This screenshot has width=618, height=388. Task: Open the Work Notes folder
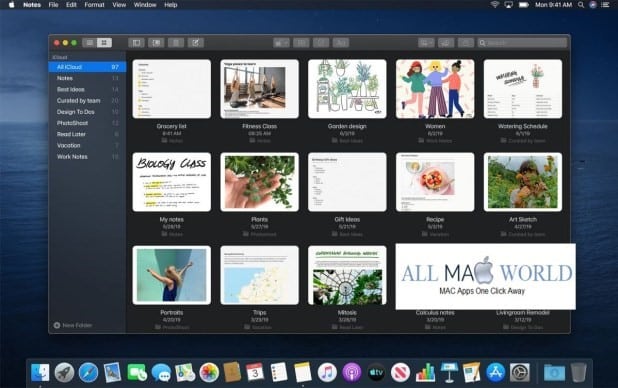(87, 157)
